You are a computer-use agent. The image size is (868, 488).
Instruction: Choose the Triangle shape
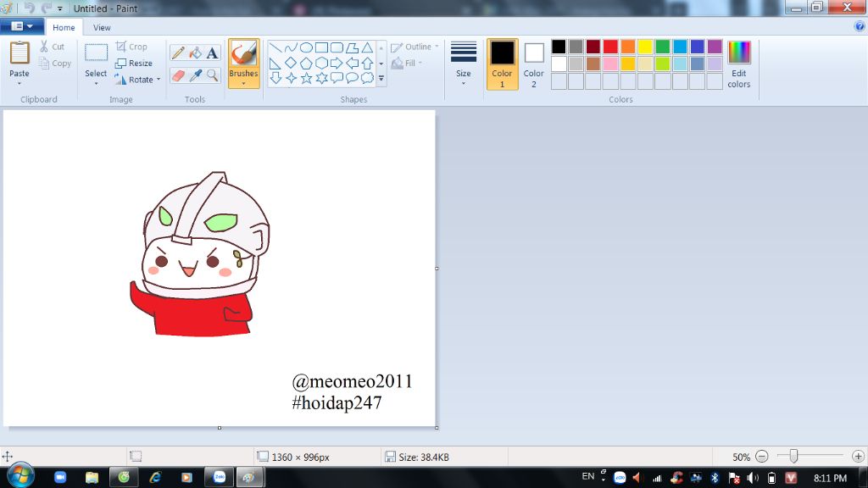[x=367, y=48]
